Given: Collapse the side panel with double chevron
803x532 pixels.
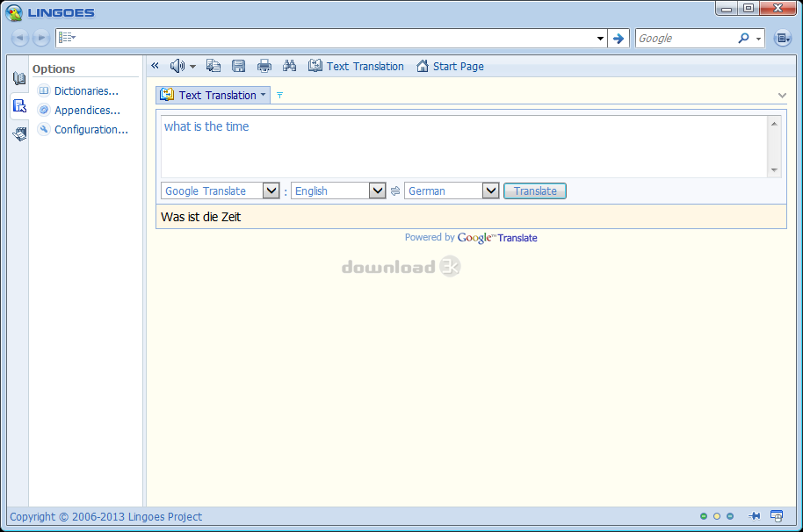Looking at the screenshot, I should tap(156, 66).
